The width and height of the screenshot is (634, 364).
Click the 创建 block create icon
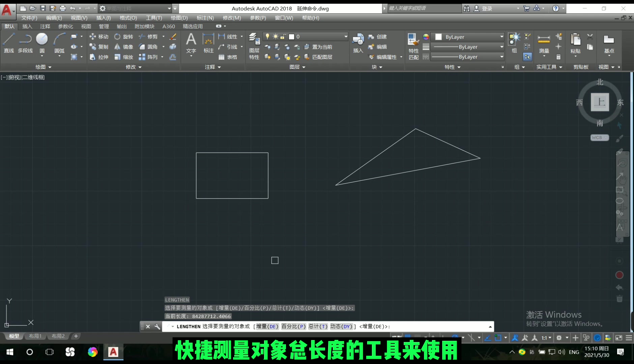click(378, 36)
